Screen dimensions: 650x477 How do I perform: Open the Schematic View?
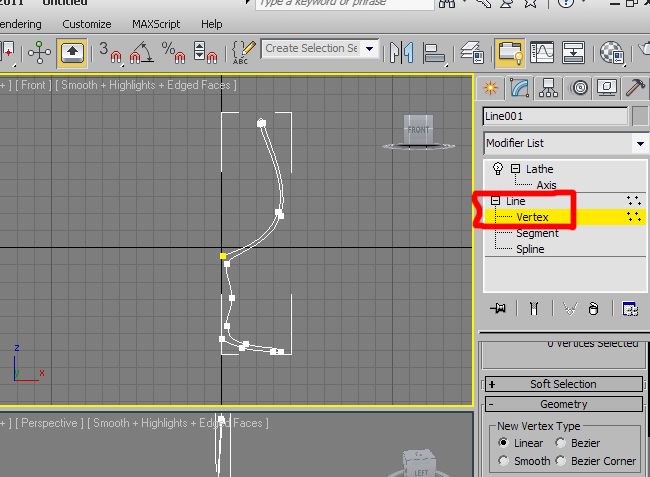[x=573, y=53]
